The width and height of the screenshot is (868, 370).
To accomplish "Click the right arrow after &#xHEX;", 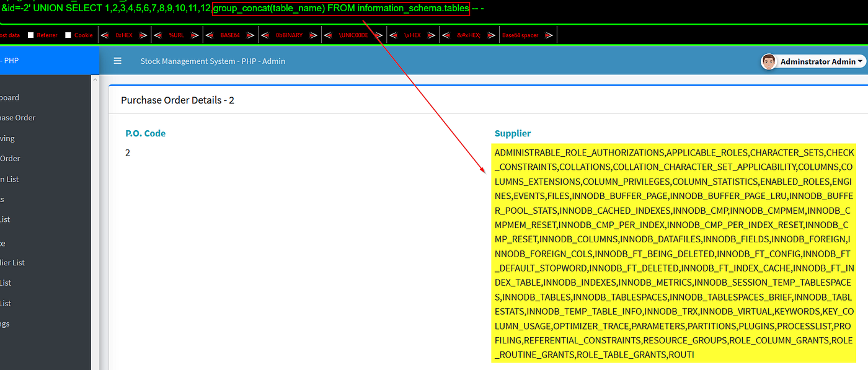I will pyautogui.click(x=490, y=35).
